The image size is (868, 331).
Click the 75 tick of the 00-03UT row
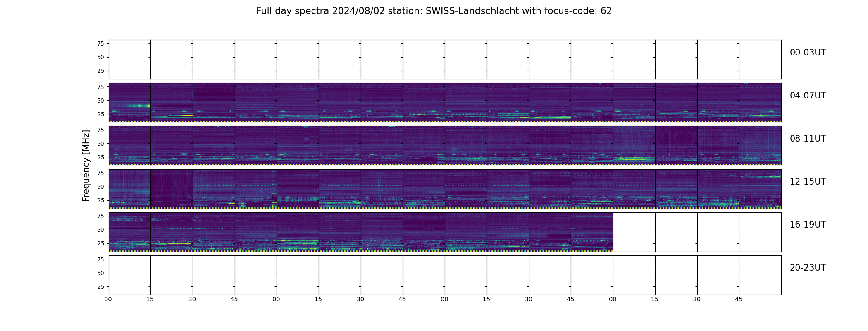point(100,43)
